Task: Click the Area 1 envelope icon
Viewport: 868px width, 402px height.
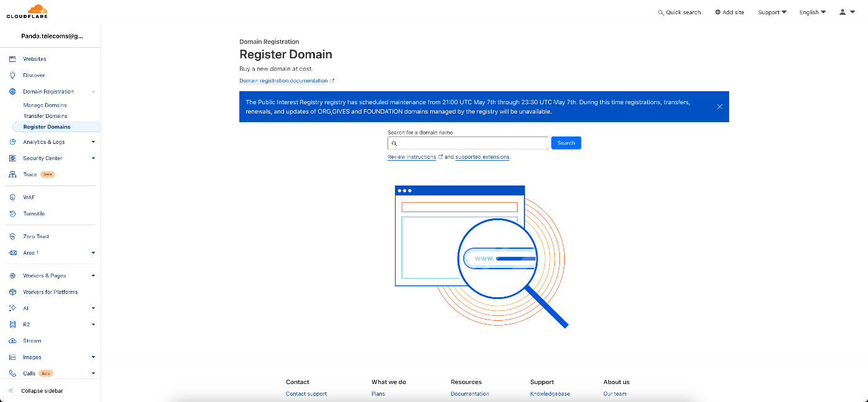Action: (x=12, y=252)
